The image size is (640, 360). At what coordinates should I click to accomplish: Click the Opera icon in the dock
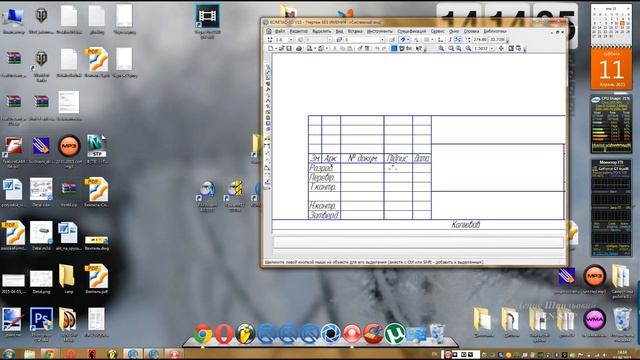pyautogui.click(x=224, y=334)
